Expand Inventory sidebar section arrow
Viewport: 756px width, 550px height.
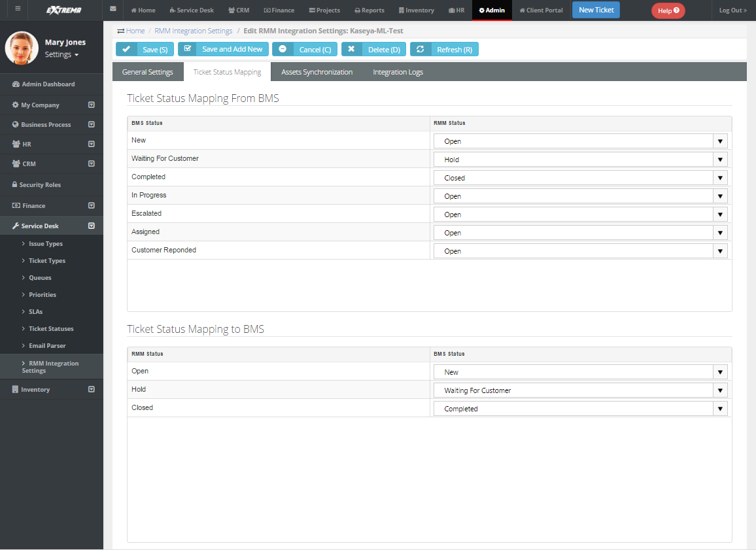click(x=92, y=389)
